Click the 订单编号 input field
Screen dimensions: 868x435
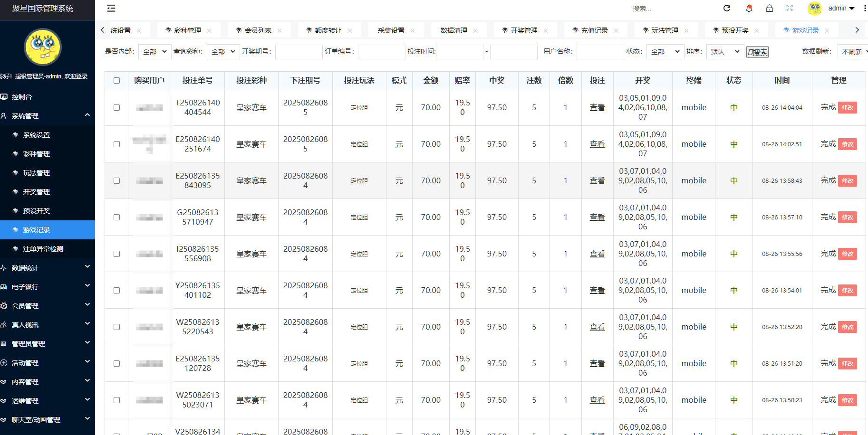[381, 51]
